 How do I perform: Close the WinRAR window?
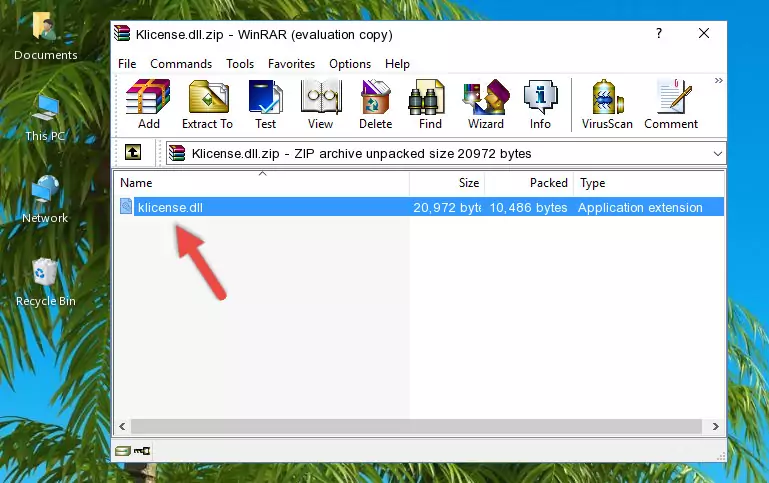[704, 33]
